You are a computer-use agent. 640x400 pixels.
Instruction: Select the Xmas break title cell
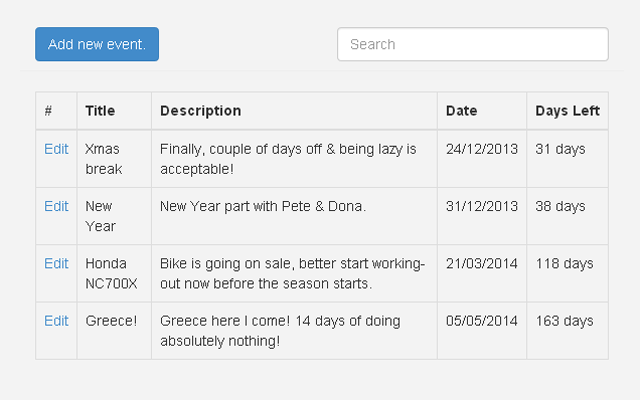103,159
